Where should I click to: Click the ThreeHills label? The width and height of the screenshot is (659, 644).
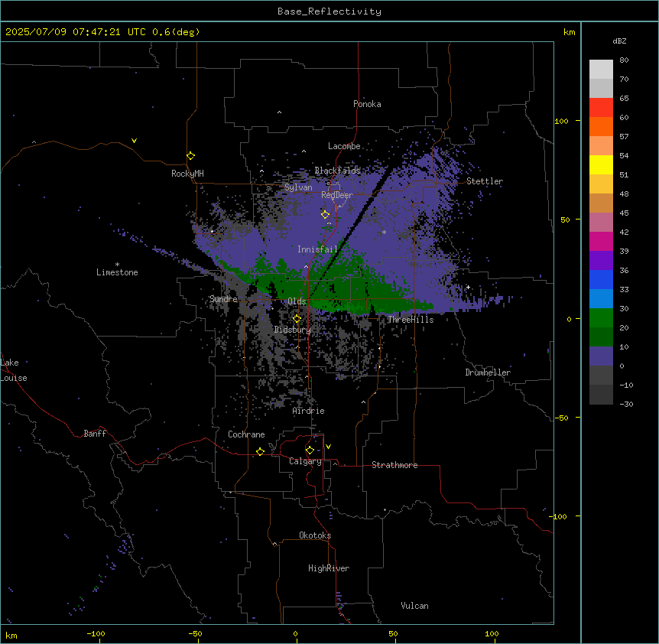click(x=411, y=320)
